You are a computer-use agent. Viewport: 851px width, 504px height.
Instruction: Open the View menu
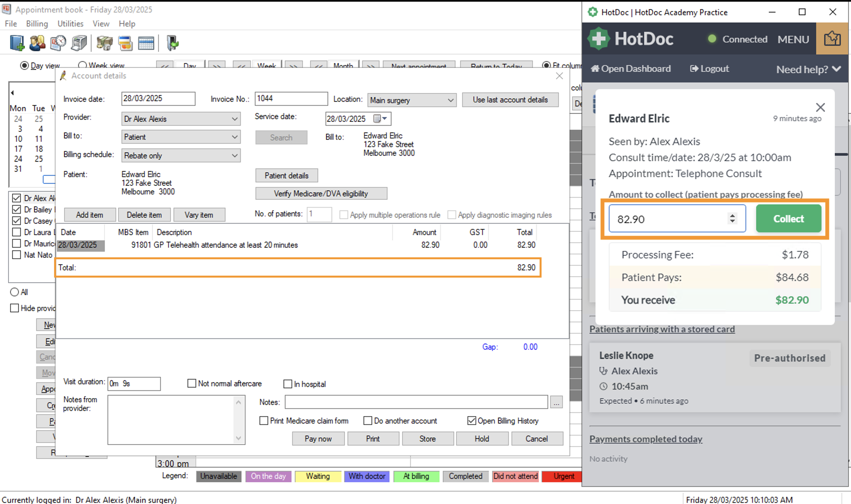pos(101,24)
